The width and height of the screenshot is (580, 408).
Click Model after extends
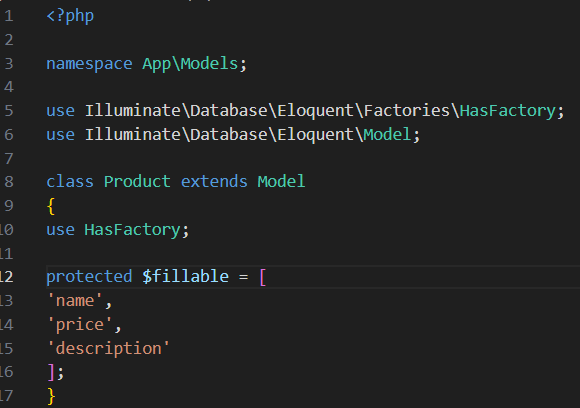point(281,182)
